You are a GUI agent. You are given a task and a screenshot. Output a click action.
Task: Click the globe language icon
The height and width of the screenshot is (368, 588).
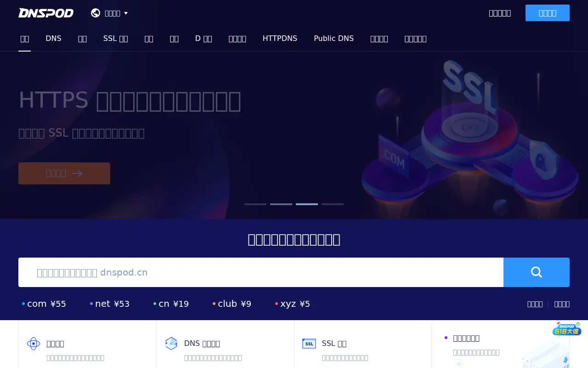tap(96, 13)
